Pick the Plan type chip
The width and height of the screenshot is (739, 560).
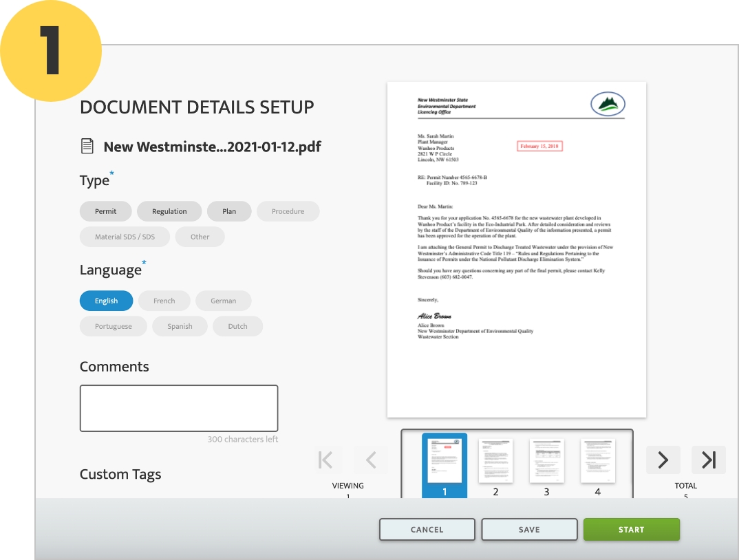(x=229, y=211)
